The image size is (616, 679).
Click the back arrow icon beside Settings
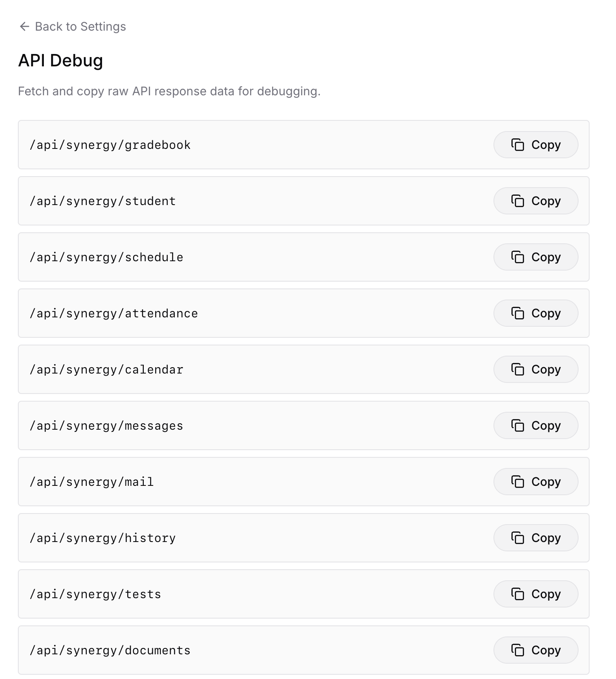(x=25, y=26)
